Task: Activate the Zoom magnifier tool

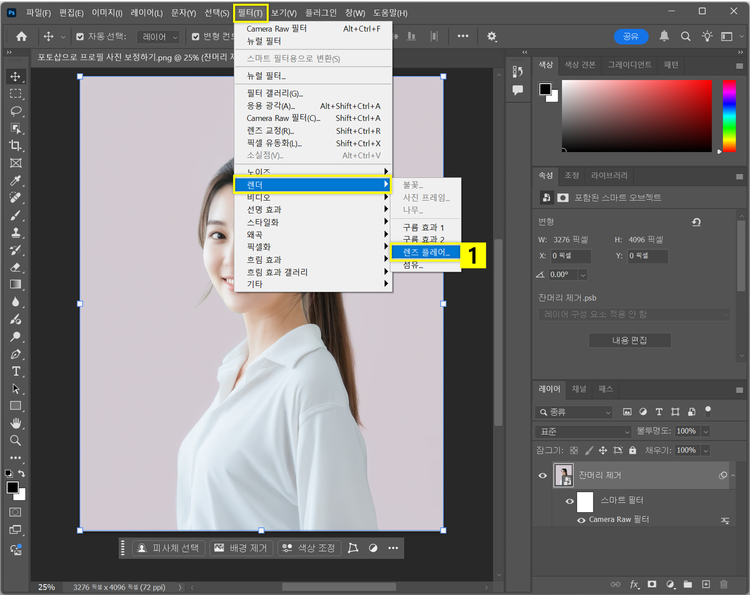Action: click(x=16, y=440)
